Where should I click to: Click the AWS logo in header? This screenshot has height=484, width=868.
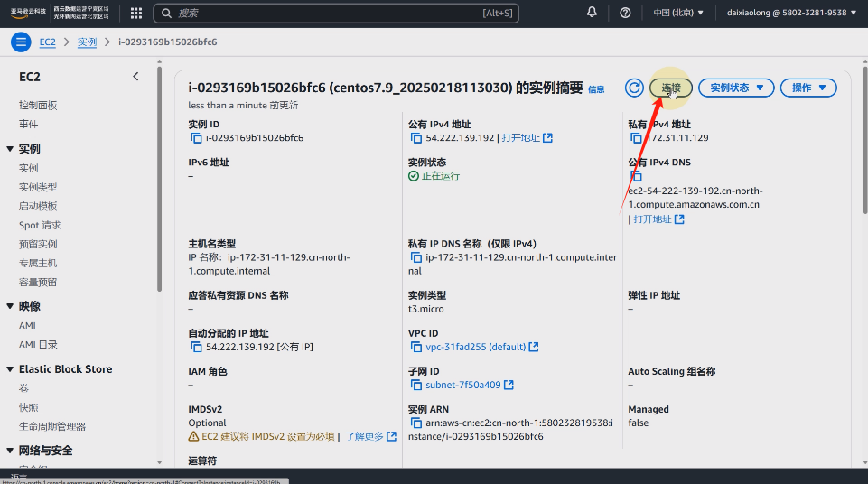28,14
